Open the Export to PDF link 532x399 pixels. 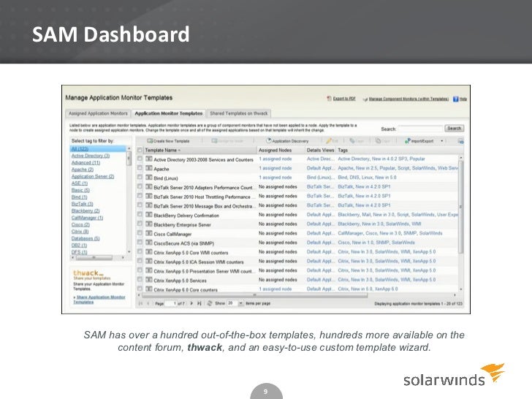(344, 99)
